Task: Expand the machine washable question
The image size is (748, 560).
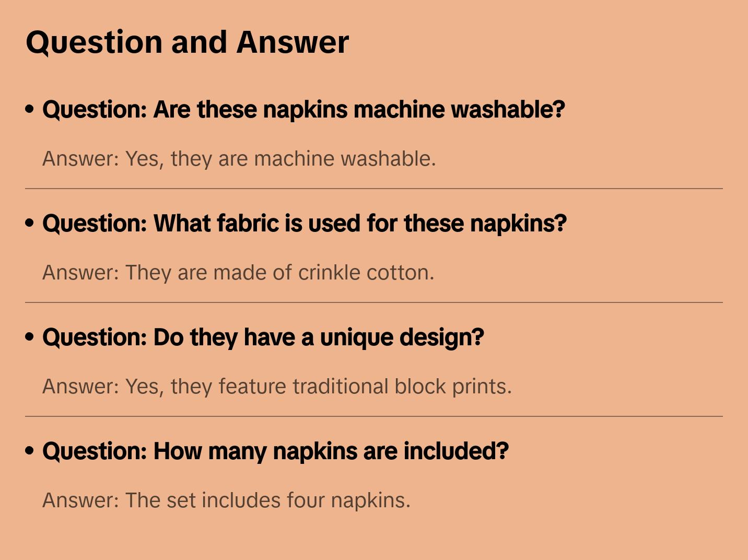Action: [x=303, y=110]
